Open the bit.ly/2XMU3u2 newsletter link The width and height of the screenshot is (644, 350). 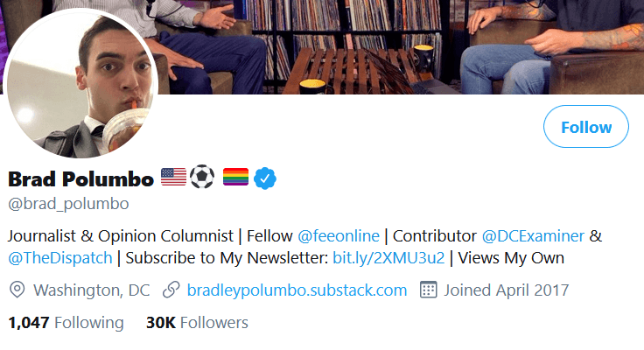point(388,258)
